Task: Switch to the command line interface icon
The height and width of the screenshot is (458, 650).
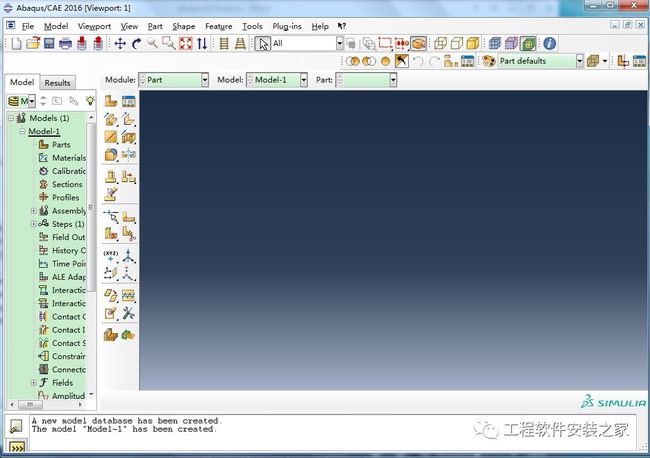Action: (17, 448)
